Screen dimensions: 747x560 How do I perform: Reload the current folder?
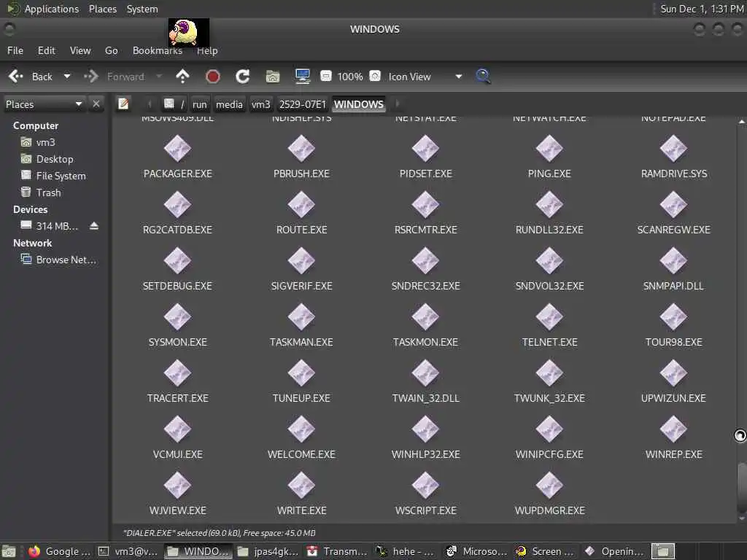242,76
